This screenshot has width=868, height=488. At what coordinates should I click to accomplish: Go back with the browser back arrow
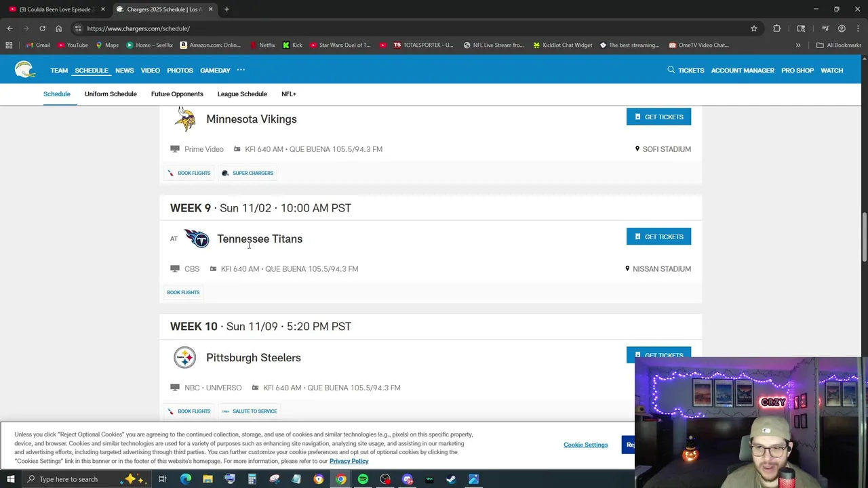pos(9,28)
